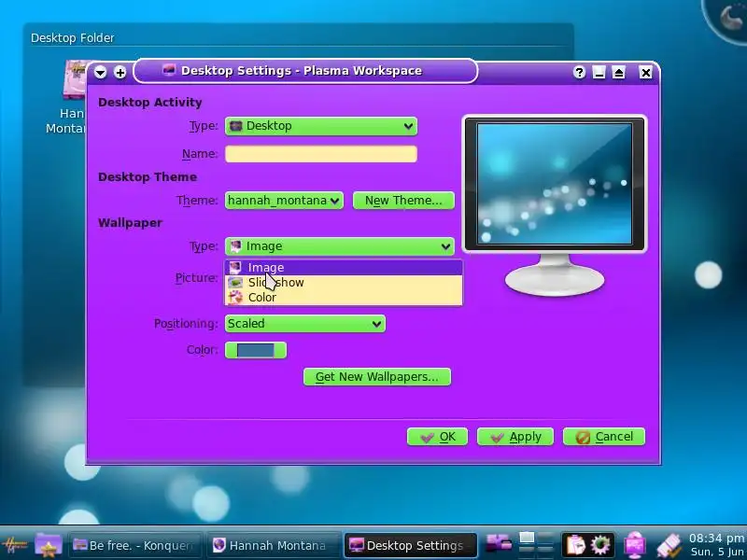Open the Activity Type dropdown showing Desktop
747x560 pixels.
click(320, 126)
